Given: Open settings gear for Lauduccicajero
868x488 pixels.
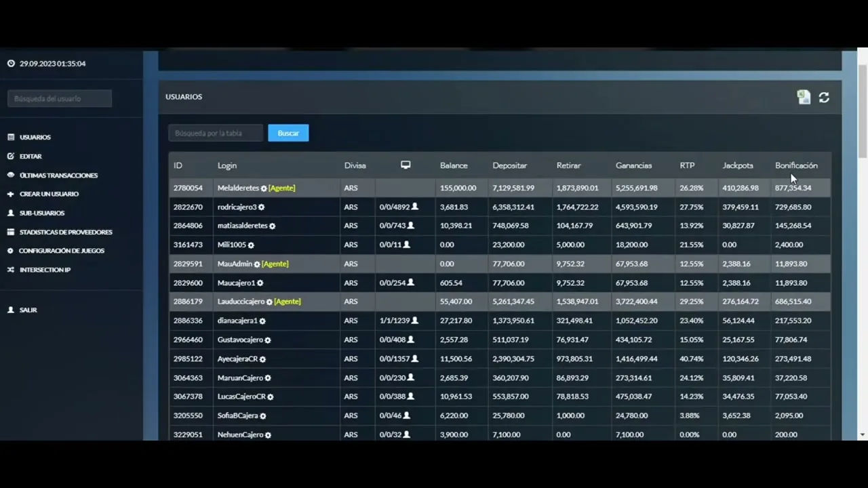Looking at the screenshot, I should (269, 302).
